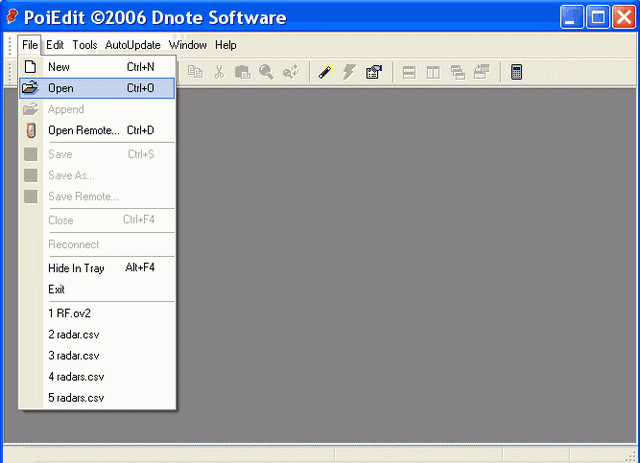Image resolution: width=640 pixels, height=463 pixels.
Task: Click the magic wand toolbar icon
Action: pos(325,72)
